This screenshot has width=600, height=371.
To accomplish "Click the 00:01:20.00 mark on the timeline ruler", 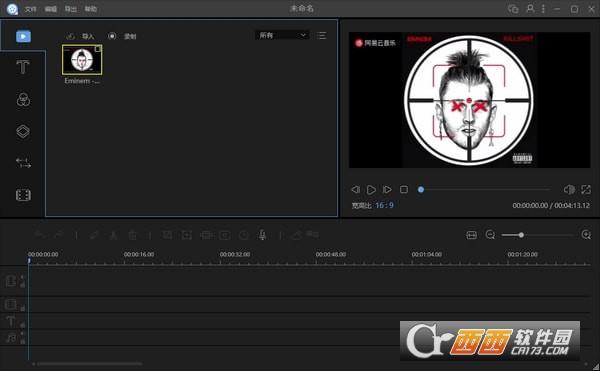I will [523, 254].
